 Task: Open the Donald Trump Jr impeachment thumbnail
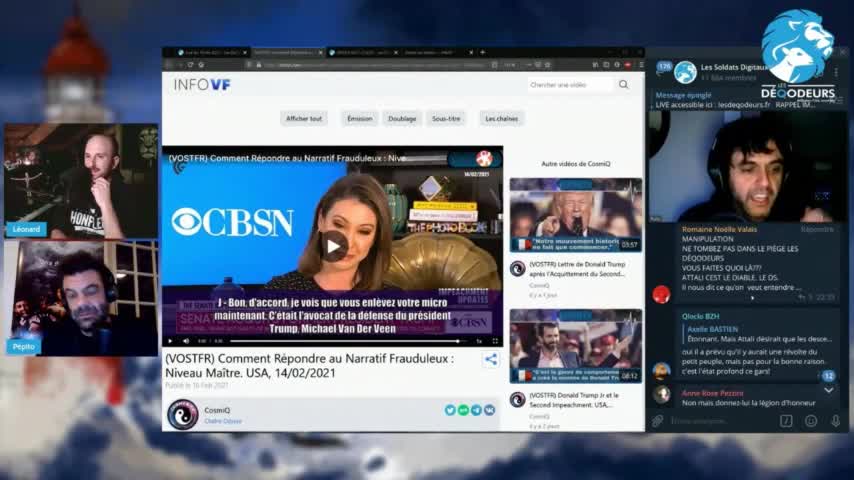[576, 346]
